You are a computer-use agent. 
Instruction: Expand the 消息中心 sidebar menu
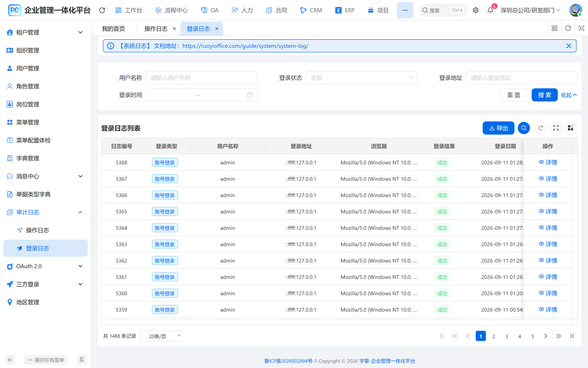[46, 176]
